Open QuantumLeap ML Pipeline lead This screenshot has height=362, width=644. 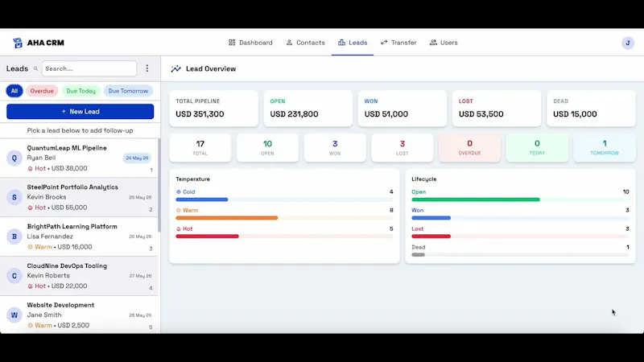pyautogui.click(x=79, y=158)
